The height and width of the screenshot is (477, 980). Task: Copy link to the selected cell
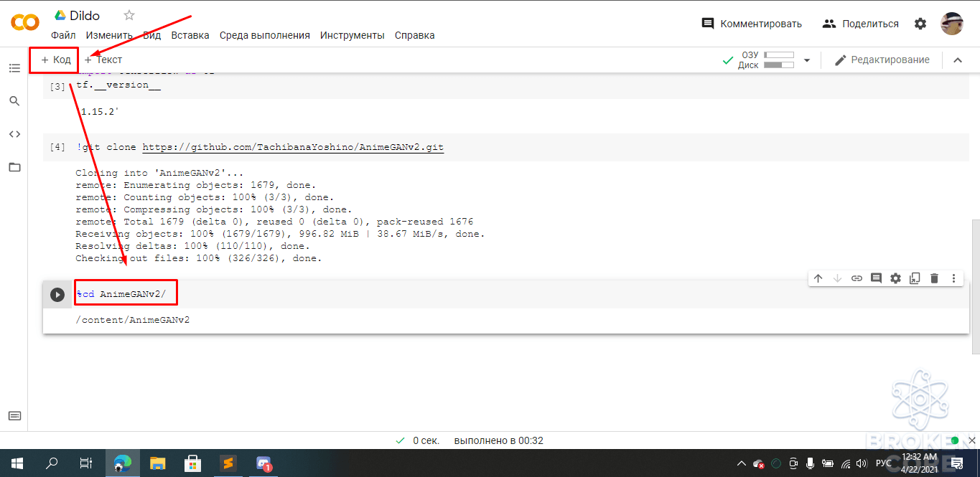click(857, 278)
